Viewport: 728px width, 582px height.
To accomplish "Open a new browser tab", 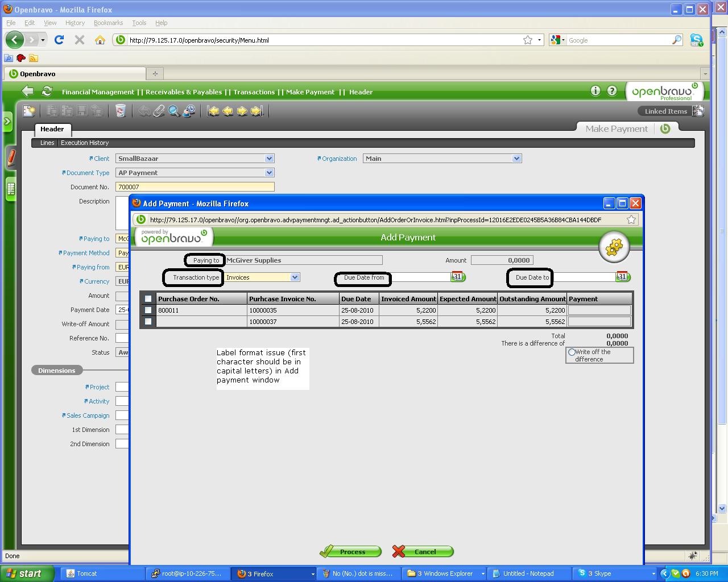I will pos(155,73).
